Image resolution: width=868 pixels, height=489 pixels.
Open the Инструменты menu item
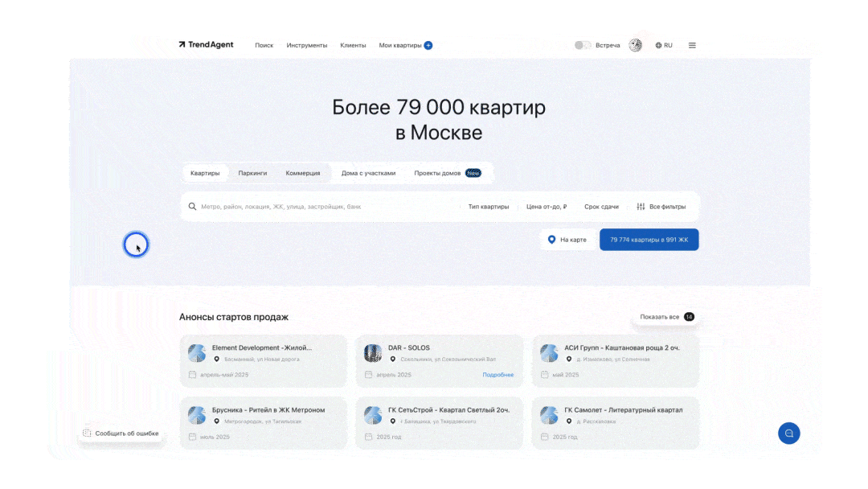(x=307, y=45)
